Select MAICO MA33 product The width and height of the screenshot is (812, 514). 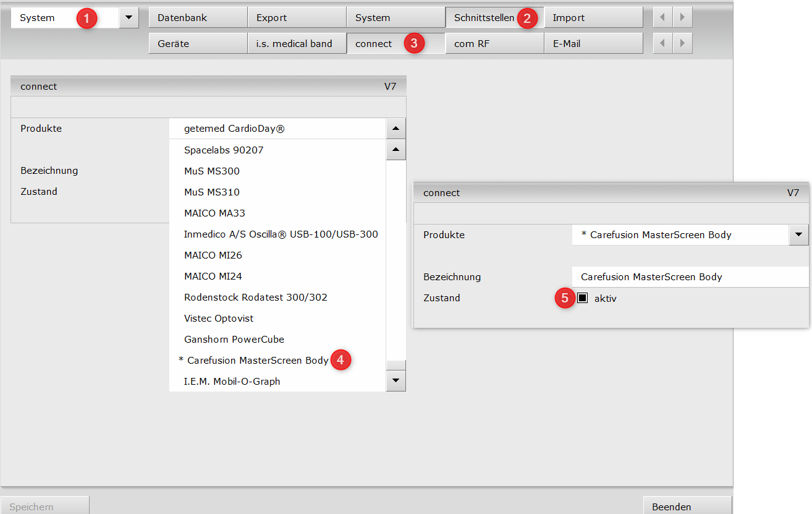277,213
